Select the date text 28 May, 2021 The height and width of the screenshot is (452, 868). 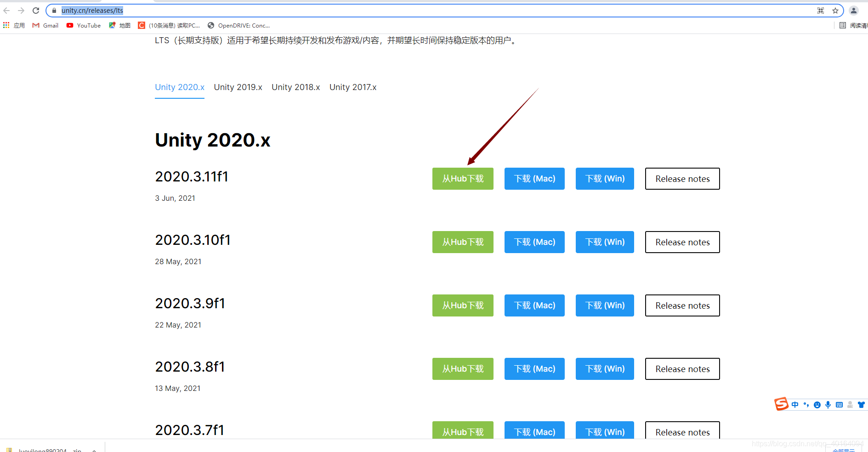(178, 261)
